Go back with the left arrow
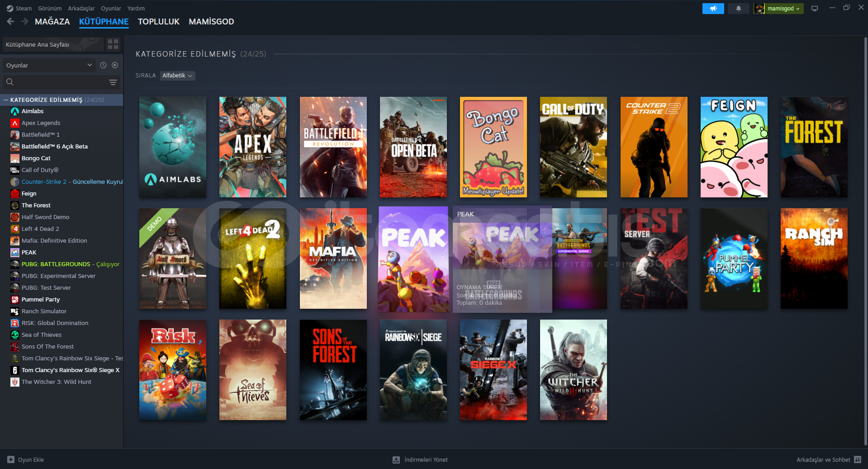The width and height of the screenshot is (868, 469). (10, 21)
